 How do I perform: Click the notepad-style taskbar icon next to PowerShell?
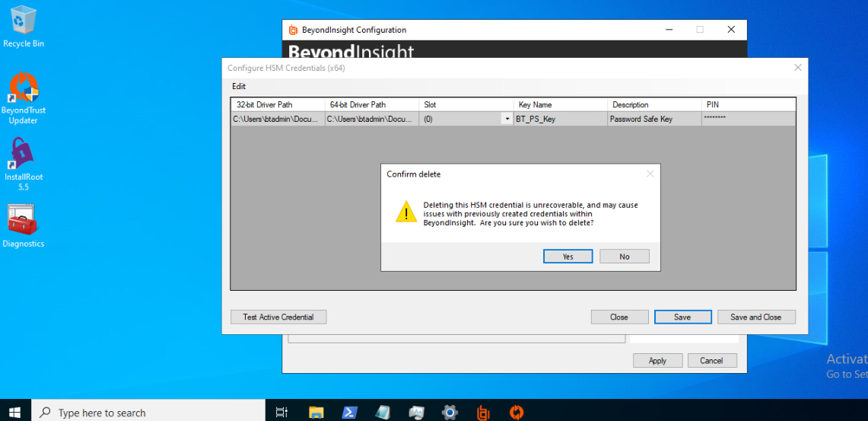383,412
